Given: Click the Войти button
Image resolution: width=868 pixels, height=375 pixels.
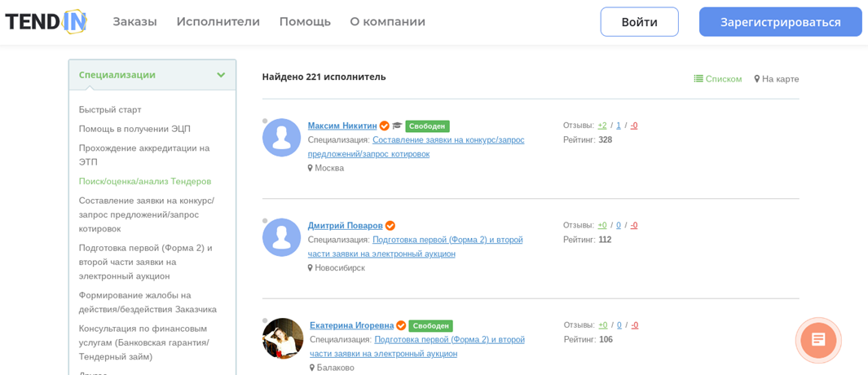Looking at the screenshot, I should point(639,22).
